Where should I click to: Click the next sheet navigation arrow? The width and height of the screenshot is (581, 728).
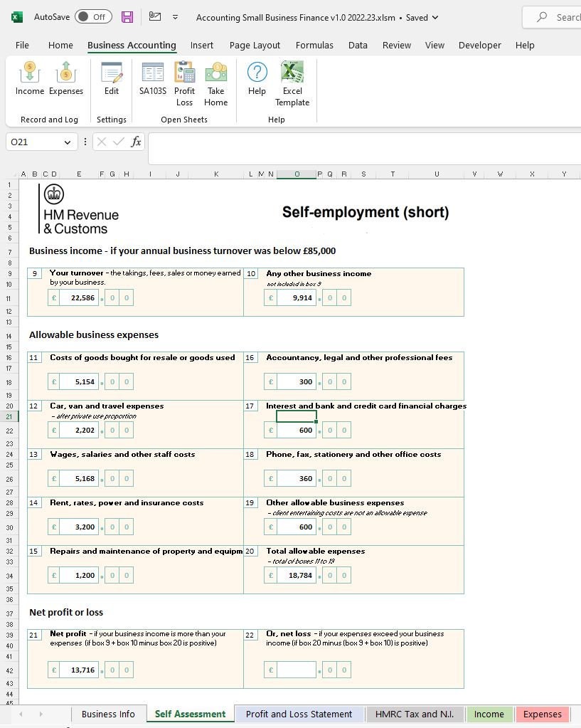(x=41, y=714)
